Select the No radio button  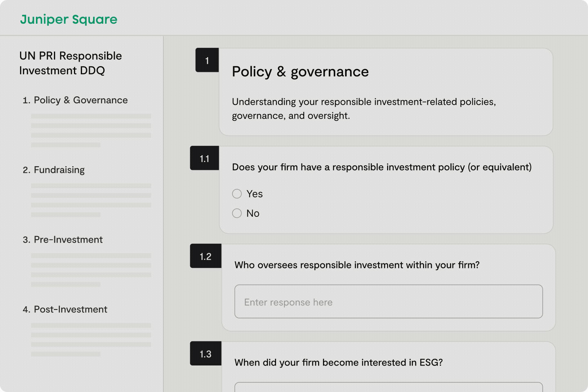pyautogui.click(x=237, y=213)
